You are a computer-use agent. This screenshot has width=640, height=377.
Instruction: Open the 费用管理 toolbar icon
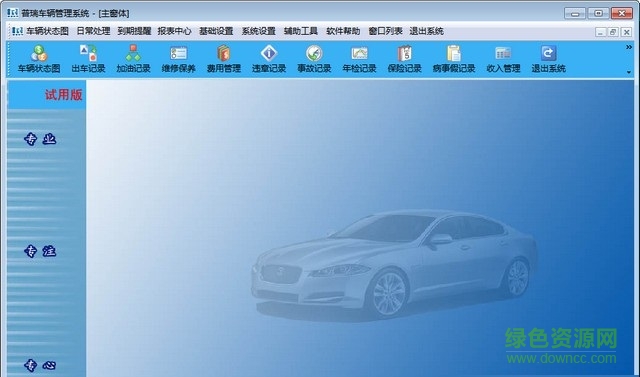(224, 59)
